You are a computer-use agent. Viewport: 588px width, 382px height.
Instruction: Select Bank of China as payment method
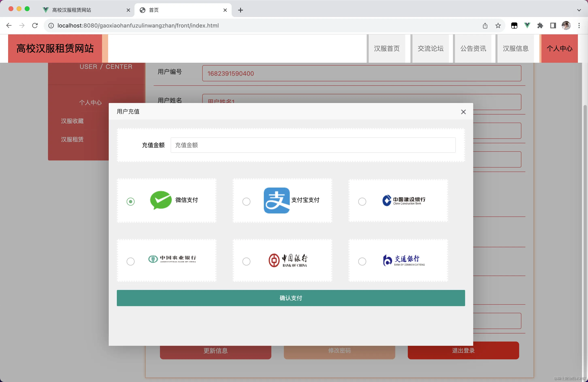(x=246, y=261)
